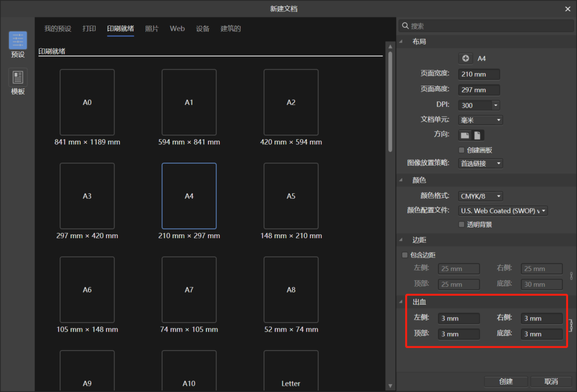Screen dimensions: 577x392
Task: Toggle the bleed link chain icon
Action: [571, 326]
